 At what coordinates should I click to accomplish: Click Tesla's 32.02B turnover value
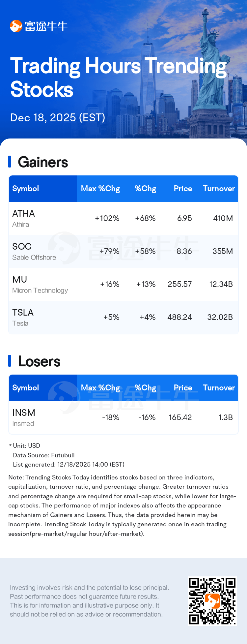[220, 317]
